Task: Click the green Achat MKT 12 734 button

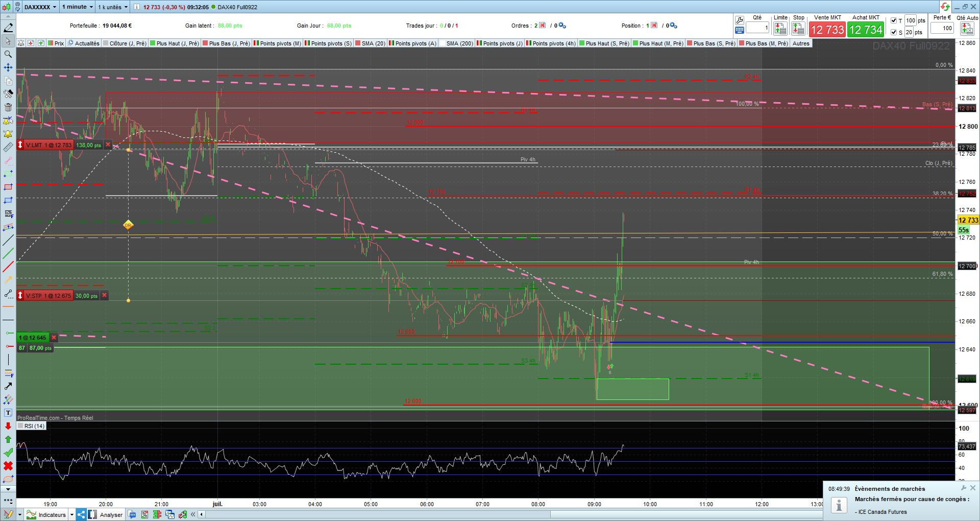Action: pyautogui.click(x=866, y=30)
